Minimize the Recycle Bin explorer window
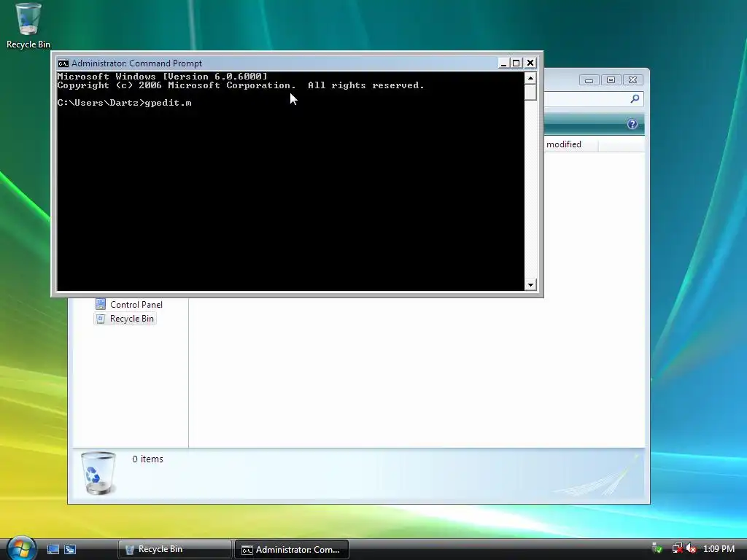The image size is (747, 560). coord(589,80)
